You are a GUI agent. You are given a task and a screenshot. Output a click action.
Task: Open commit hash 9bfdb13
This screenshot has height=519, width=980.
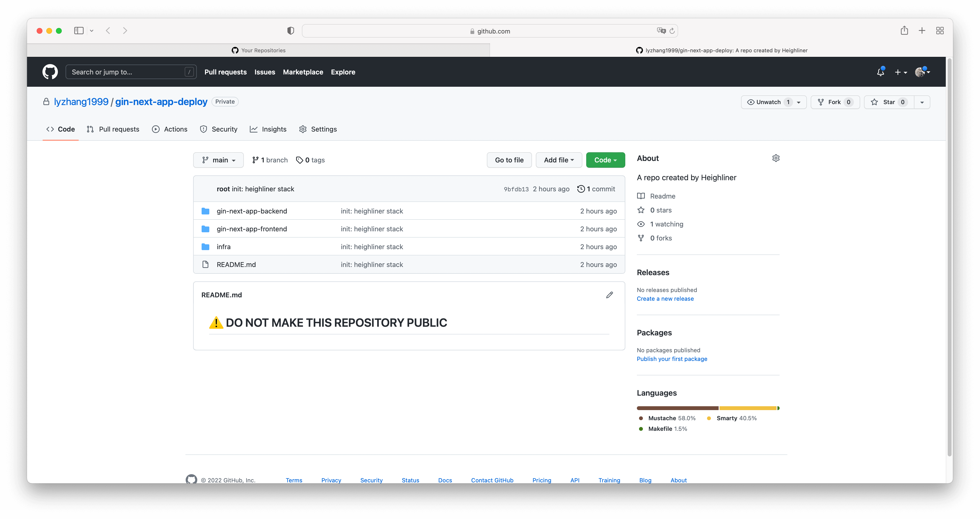(x=516, y=189)
